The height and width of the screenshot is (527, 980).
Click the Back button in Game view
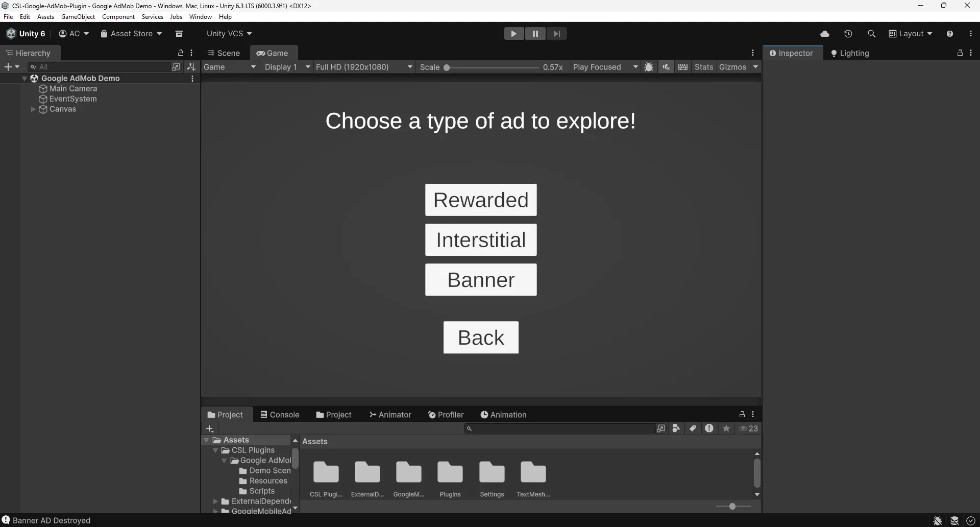click(481, 337)
